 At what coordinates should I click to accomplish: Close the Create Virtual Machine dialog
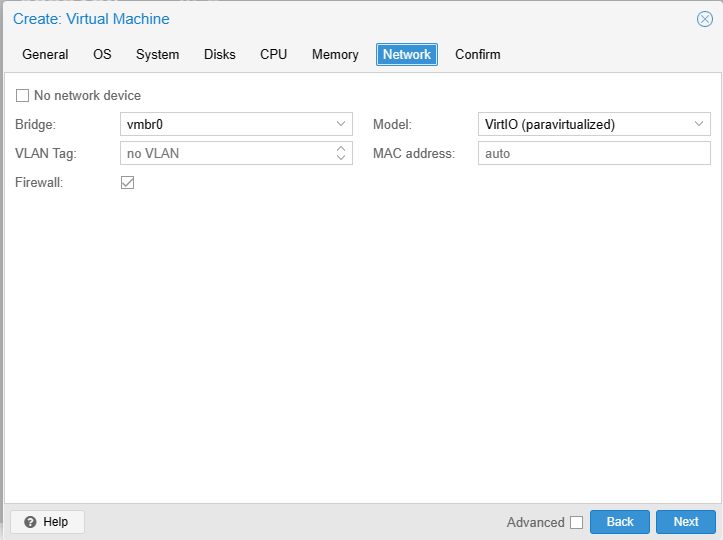click(705, 19)
